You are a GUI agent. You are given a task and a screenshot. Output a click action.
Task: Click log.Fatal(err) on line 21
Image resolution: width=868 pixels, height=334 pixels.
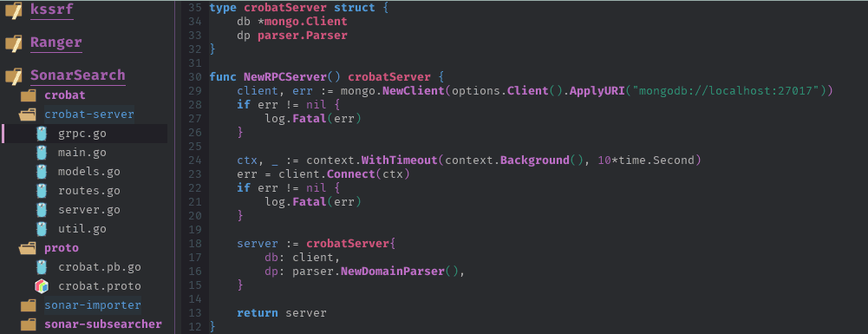click(x=313, y=201)
